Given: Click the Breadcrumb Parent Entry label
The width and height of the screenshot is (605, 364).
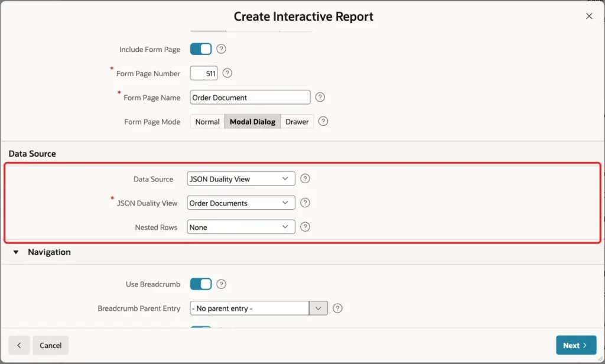Looking at the screenshot, I should (139, 308).
